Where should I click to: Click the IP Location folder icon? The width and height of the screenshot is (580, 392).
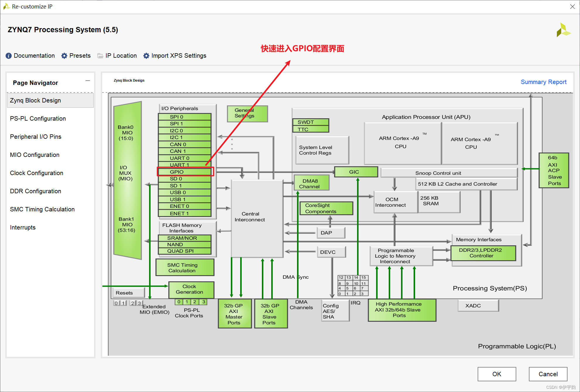(100, 56)
